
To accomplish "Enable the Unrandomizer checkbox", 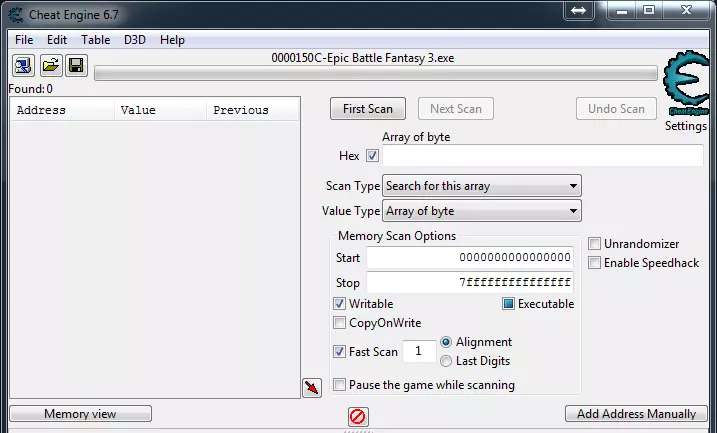I will (594, 244).
